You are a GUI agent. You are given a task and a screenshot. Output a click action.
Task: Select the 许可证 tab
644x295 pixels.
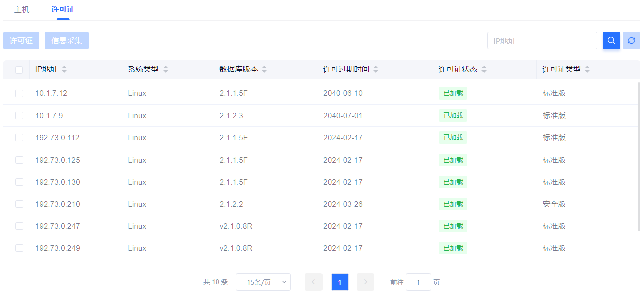tap(63, 10)
